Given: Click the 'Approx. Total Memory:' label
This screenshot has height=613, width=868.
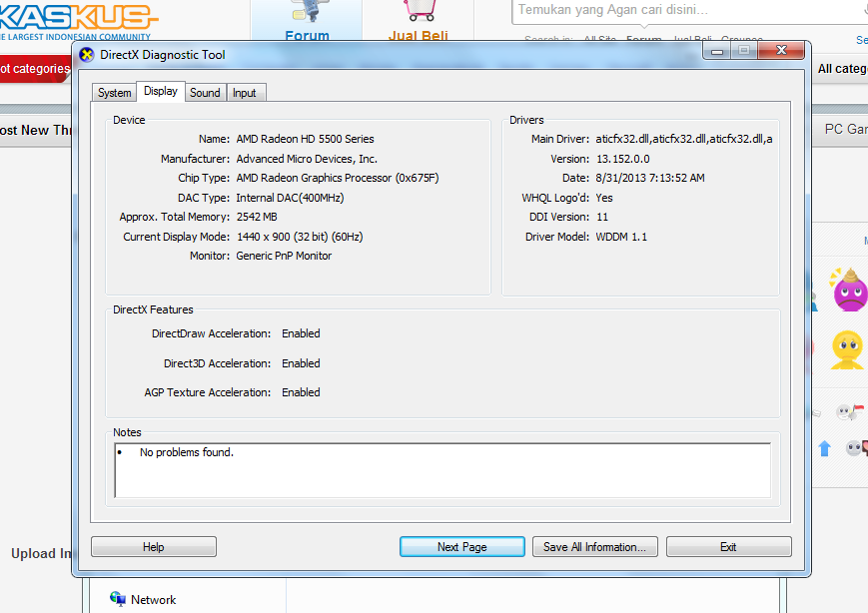Looking at the screenshot, I should [x=175, y=217].
